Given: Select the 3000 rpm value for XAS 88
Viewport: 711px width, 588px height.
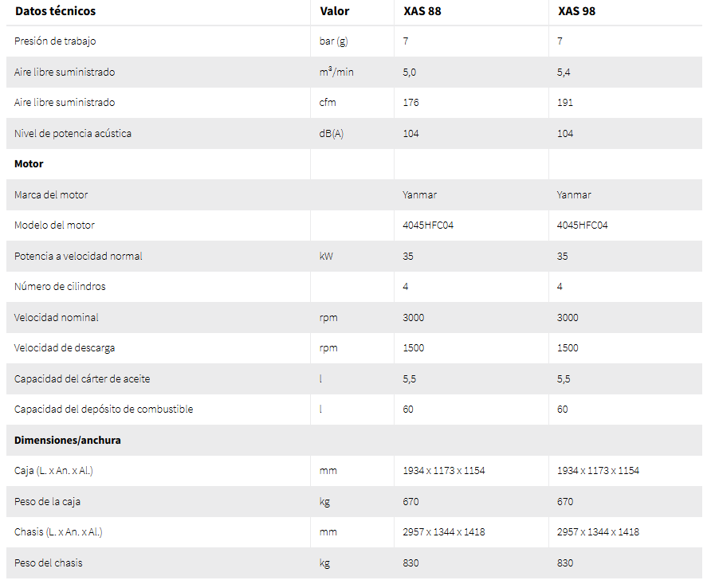Looking at the screenshot, I should click(x=414, y=317).
